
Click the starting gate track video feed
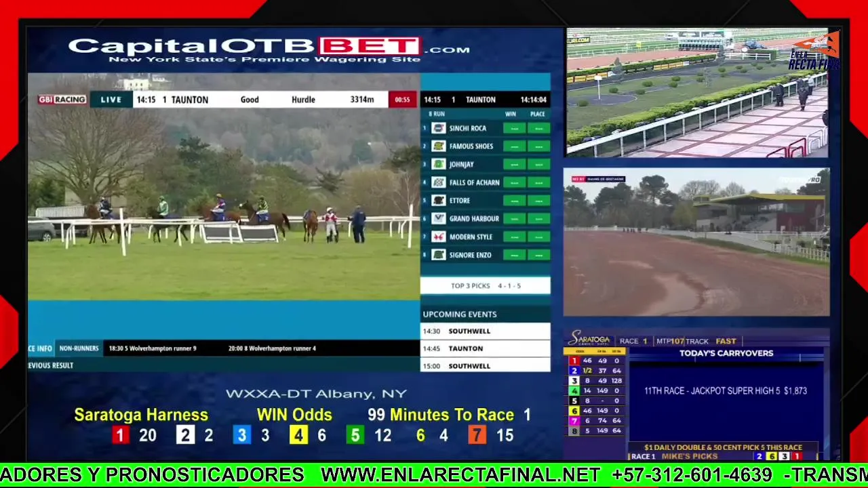(x=697, y=93)
